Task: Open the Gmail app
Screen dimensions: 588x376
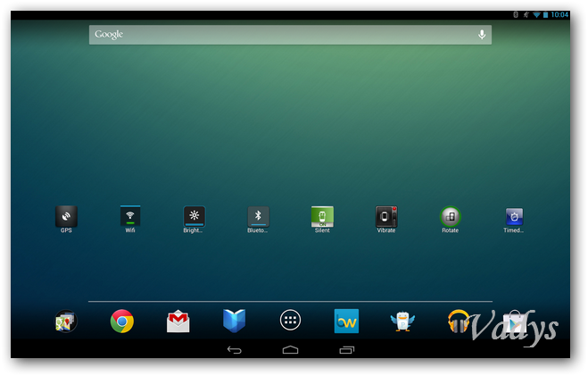Action: pos(178,322)
